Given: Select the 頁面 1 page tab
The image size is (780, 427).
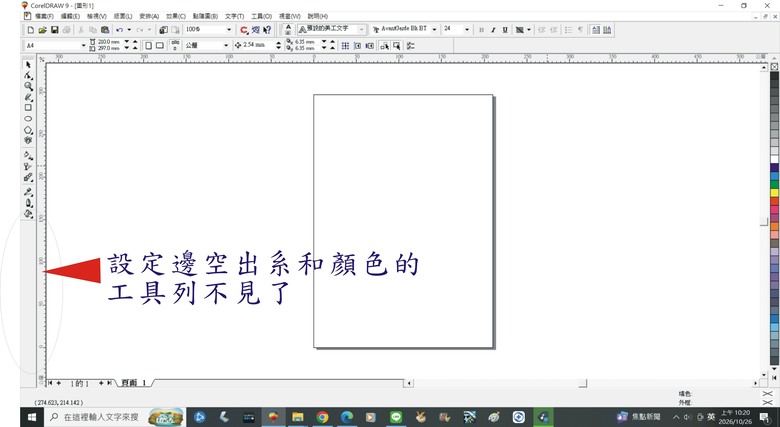Looking at the screenshot, I should [x=133, y=383].
